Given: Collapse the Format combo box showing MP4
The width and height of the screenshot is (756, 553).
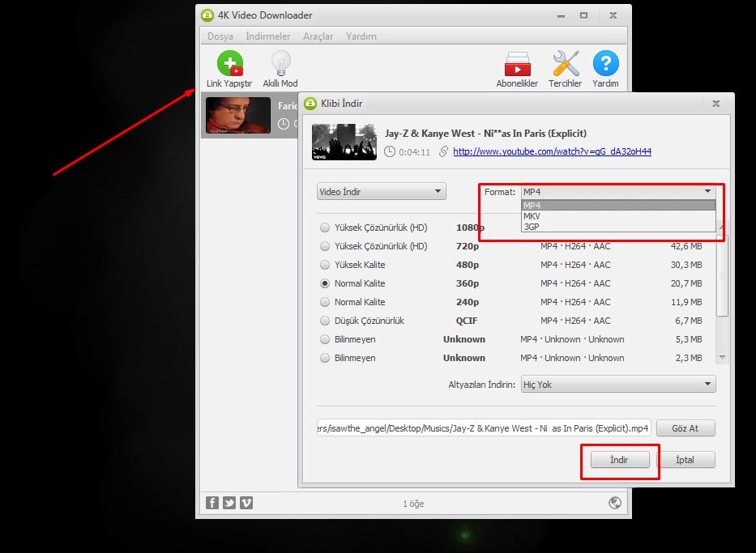Looking at the screenshot, I should tap(618, 192).
